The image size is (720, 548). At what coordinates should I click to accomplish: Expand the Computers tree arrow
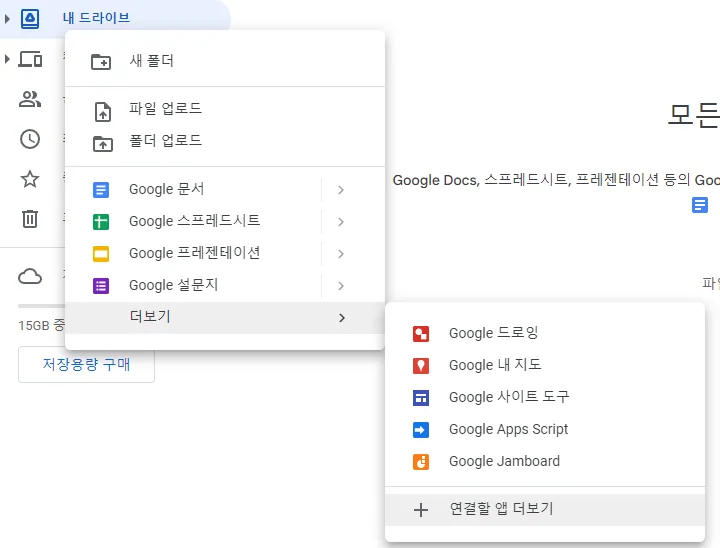click(7, 59)
